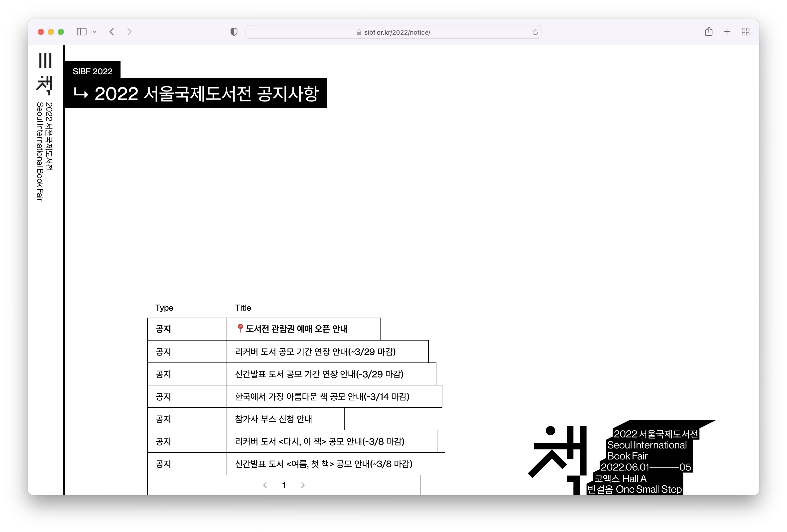Screen dimensions: 787x532
Task: Click 공지 cell beside 참가사 부스 신청 안내
Action: point(187,419)
